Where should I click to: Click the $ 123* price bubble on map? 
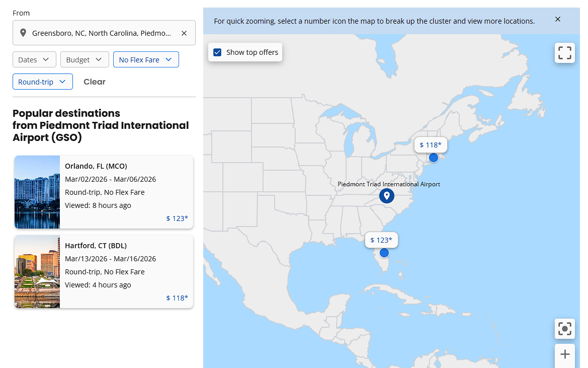tap(381, 240)
